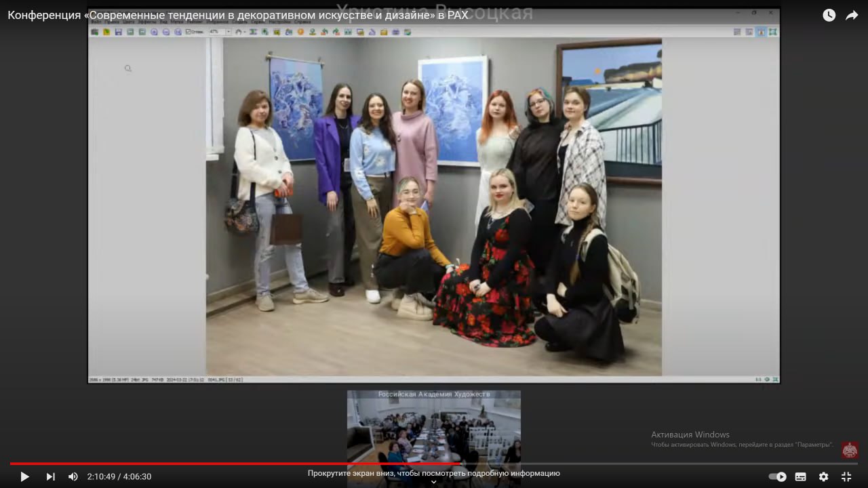Open the zoom percentage dropdown in viewer
The image size is (868, 488).
228,32
